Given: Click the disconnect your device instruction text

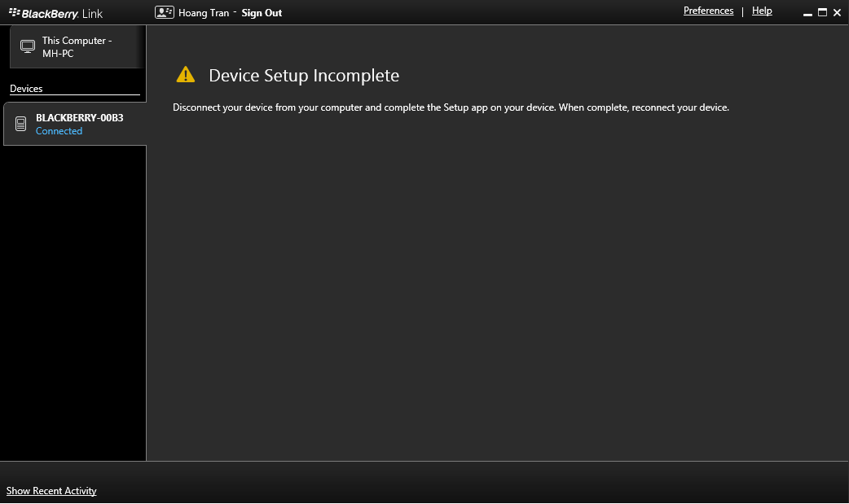Looking at the screenshot, I should click(x=451, y=107).
